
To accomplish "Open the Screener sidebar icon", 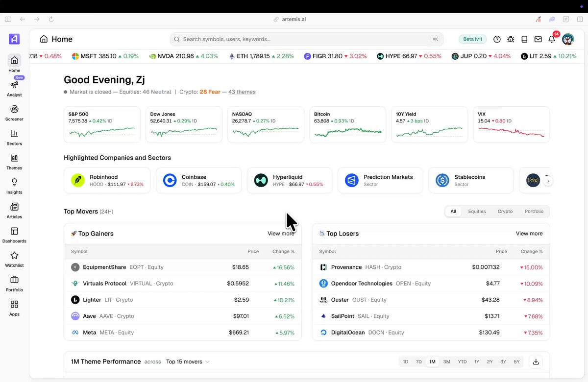I will pos(14,109).
